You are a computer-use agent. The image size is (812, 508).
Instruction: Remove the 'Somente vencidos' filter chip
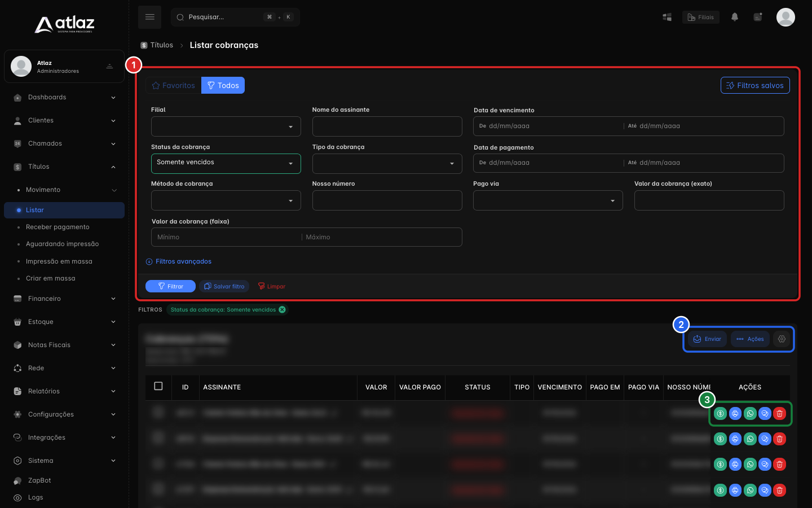pos(282,309)
